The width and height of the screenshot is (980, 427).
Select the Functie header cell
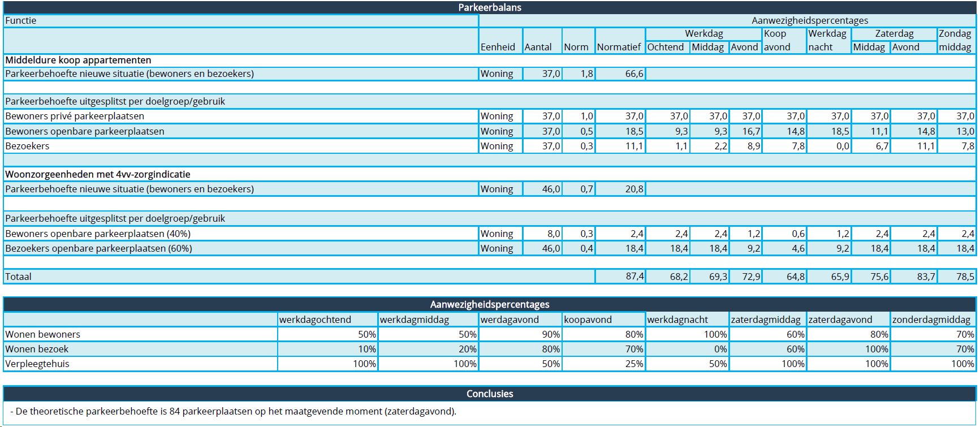pyautogui.click(x=21, y=20)
